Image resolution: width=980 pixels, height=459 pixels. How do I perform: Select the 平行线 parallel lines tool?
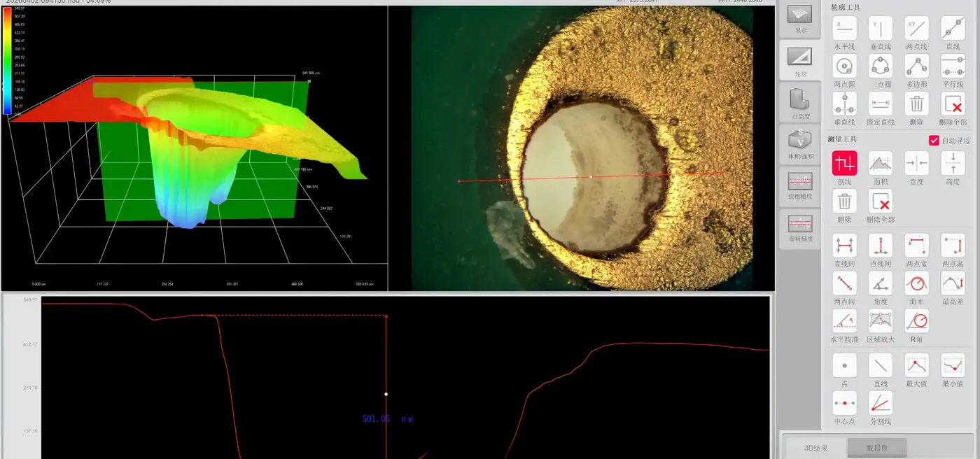pos(953,66)
